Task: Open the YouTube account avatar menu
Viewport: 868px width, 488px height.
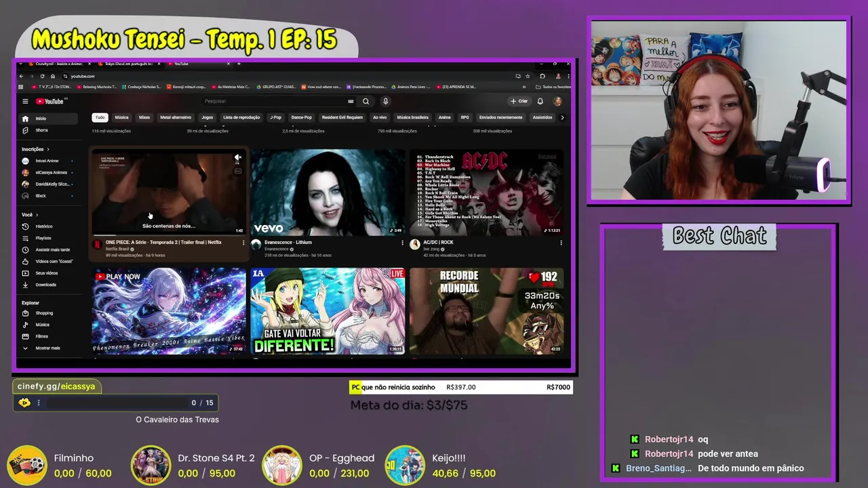Action: 557,102
